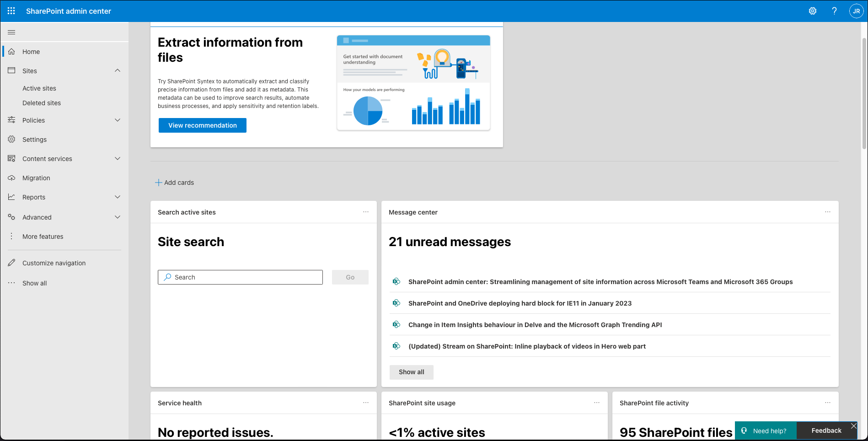Image resolution: width=868 pixels, height=441 pixels.
Task: Open the app launcher waffle icon
Action: point(11,11)
